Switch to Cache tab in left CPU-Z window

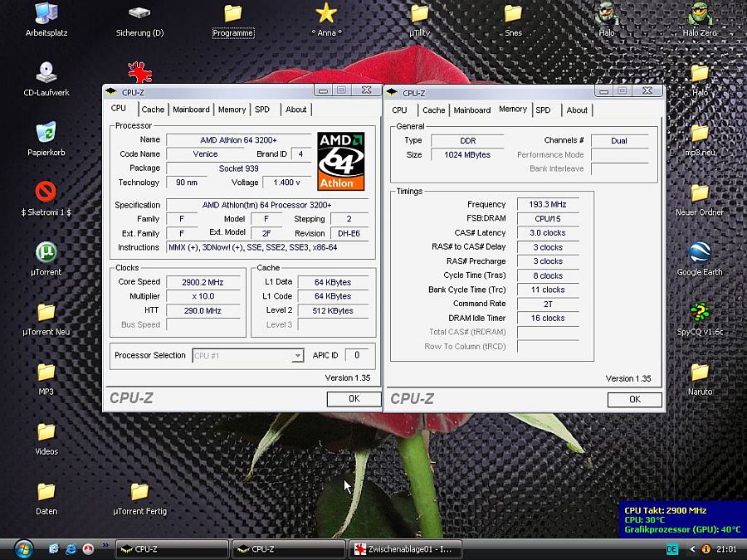point(153,110)
